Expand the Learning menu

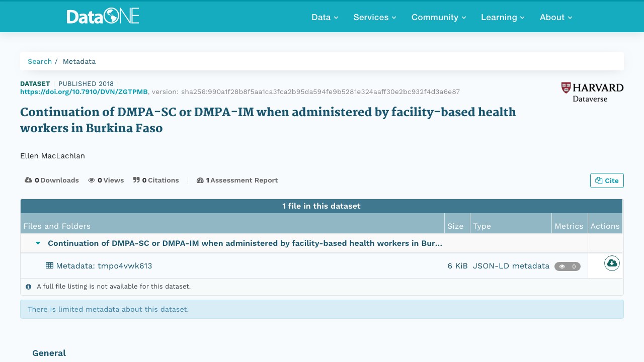pos(503,17)
